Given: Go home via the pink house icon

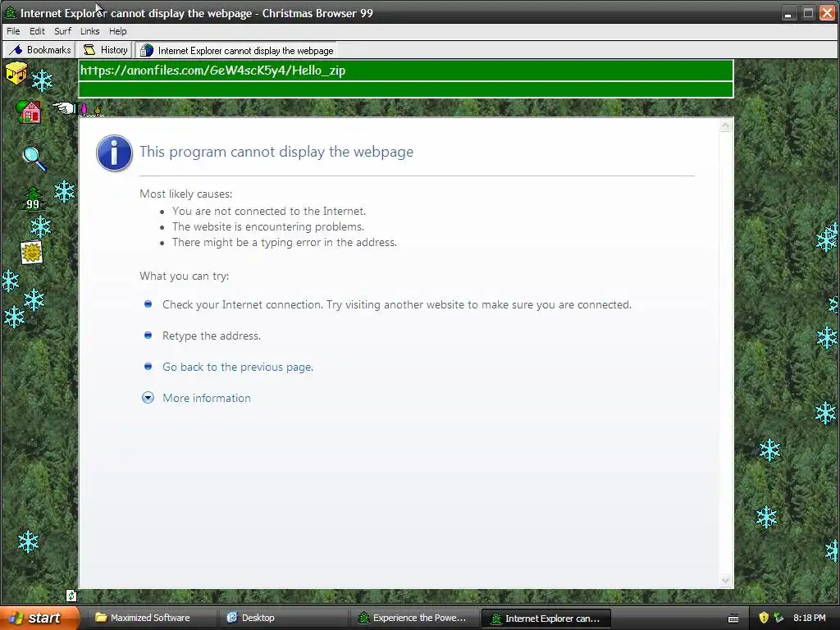Looking at the screenshot, I should point(30,112).
